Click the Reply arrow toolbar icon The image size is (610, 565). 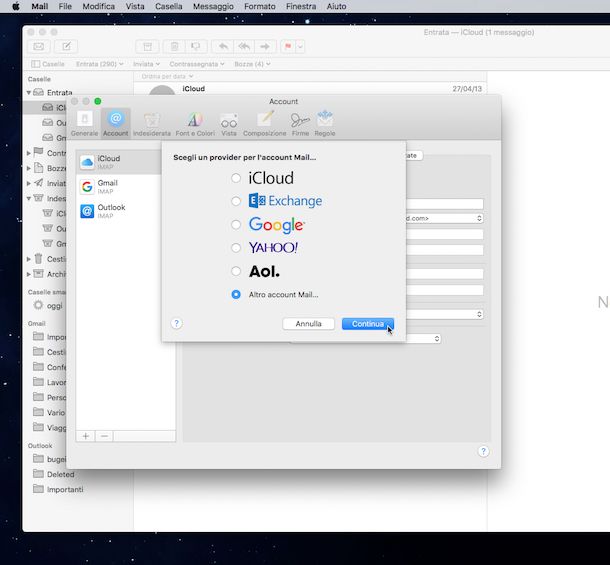tap(223, 47)
